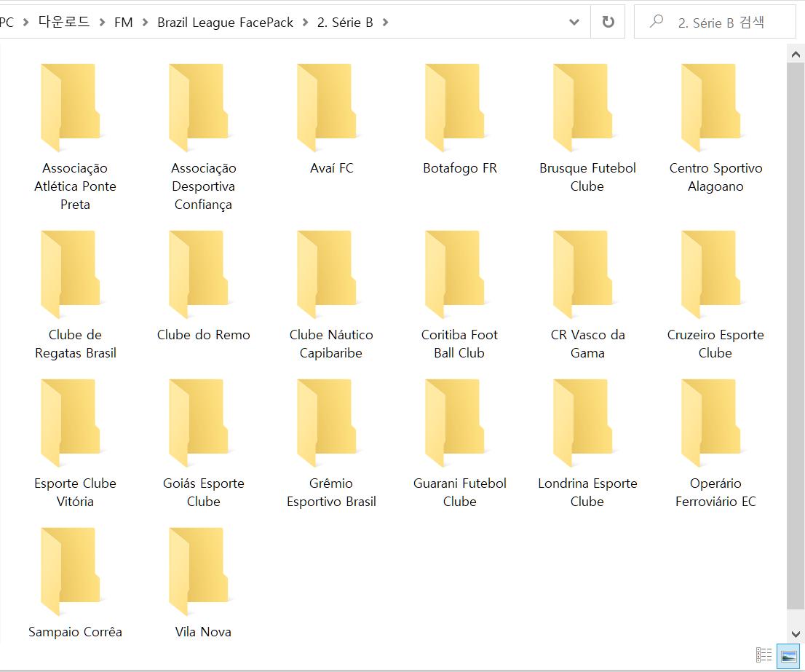Screen dimensions: 805x672
Task: Select the Guarani Futebol Clube folder icon
Action: (456, 422)
